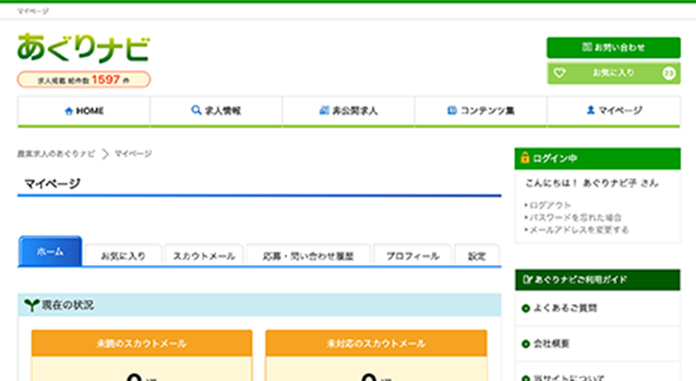Click the sprout icon beside 現在の状況
696x381 pixels.
(32, 305)
